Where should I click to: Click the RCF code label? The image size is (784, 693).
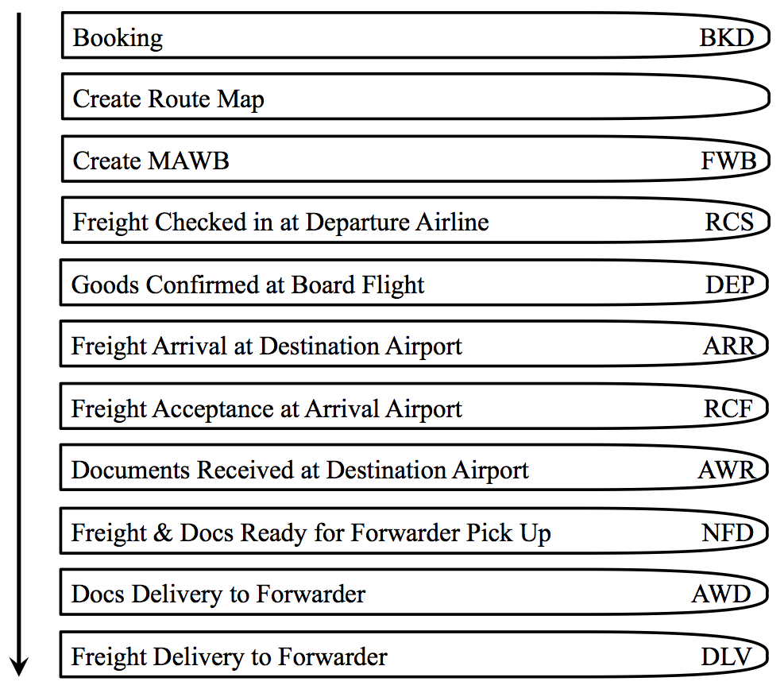tap(728, 408)
